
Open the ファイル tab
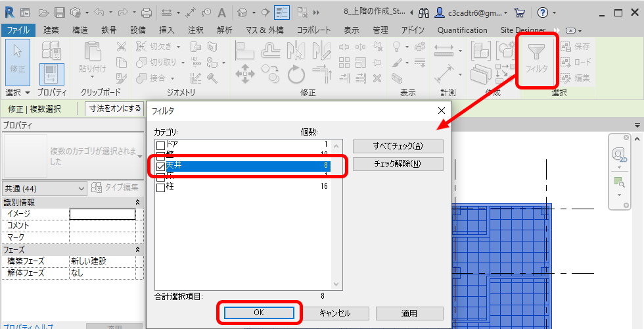pyautogui.click(x=18, y=30)
